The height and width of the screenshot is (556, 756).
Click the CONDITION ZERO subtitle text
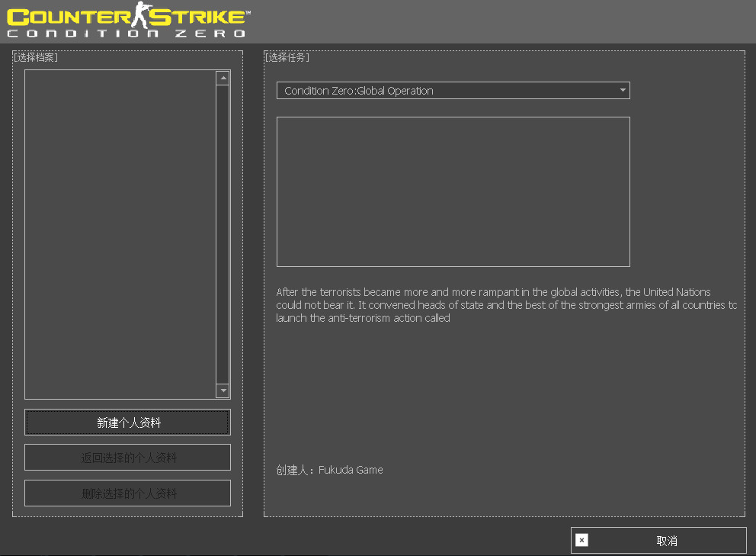[126, 32]
